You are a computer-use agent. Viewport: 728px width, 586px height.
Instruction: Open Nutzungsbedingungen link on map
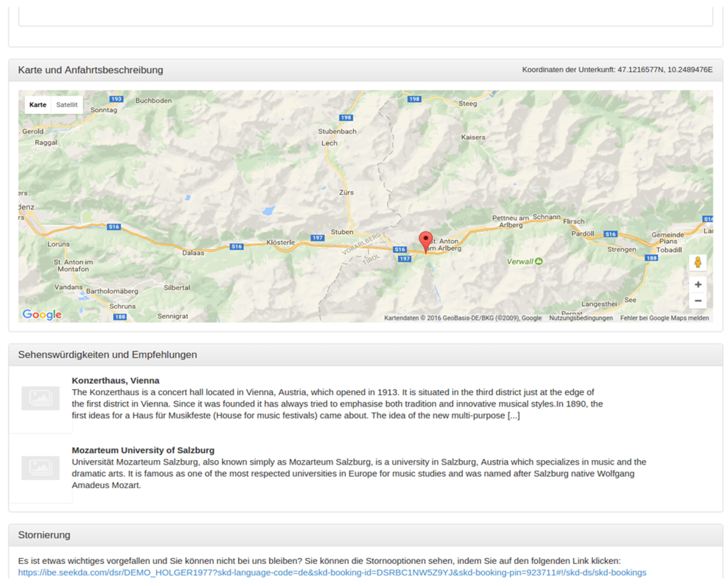pos(581,318)
